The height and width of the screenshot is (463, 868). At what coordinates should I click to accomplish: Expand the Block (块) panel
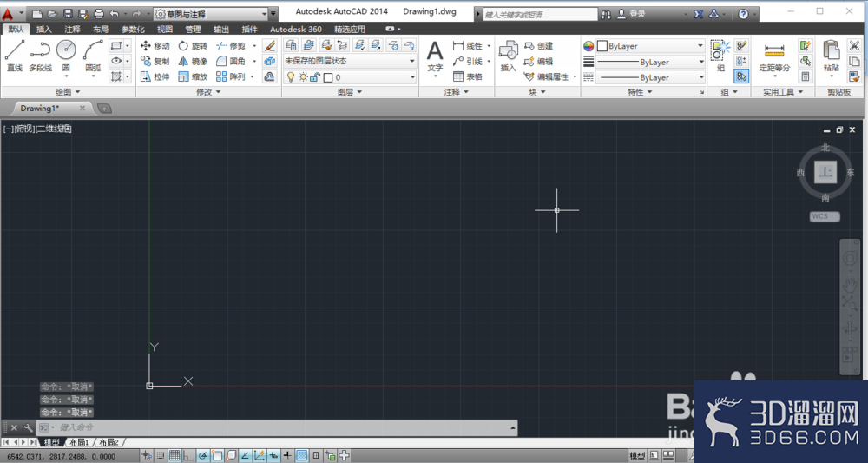(537, 92)
